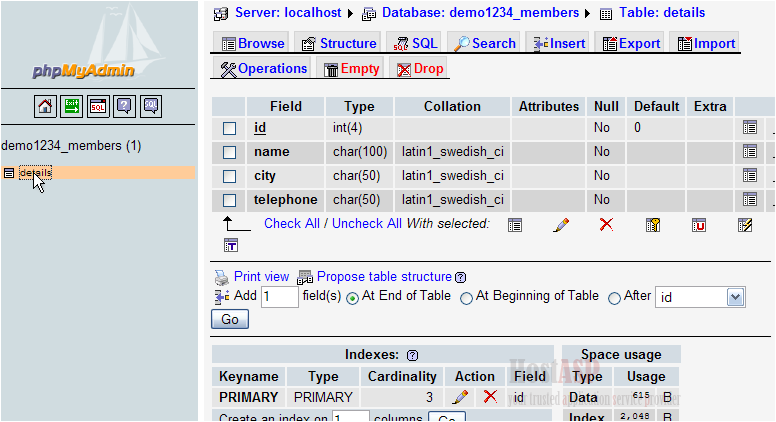Click the green Exit logout icon

(x=72, y=106)
